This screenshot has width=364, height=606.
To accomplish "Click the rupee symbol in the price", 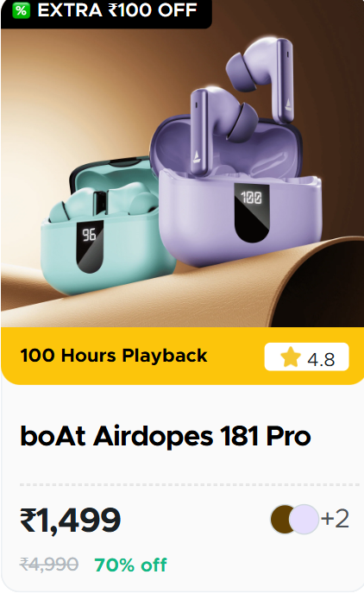I will point(28,521).
